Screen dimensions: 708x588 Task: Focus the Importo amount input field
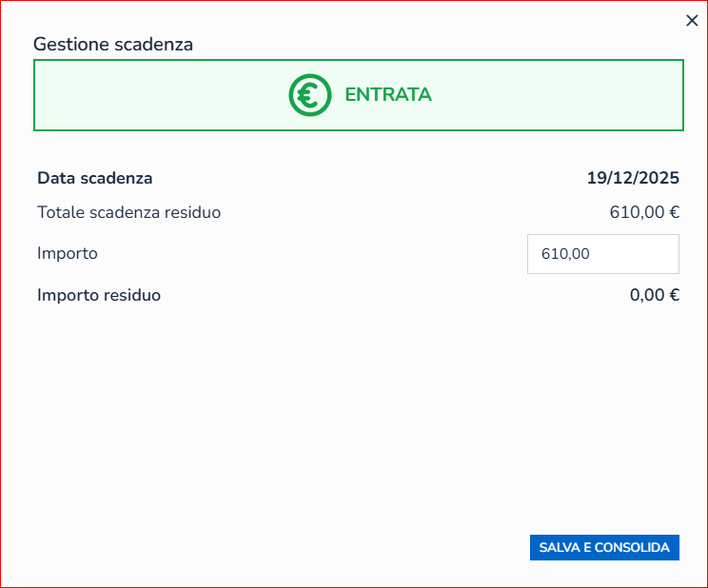[602, 254]
